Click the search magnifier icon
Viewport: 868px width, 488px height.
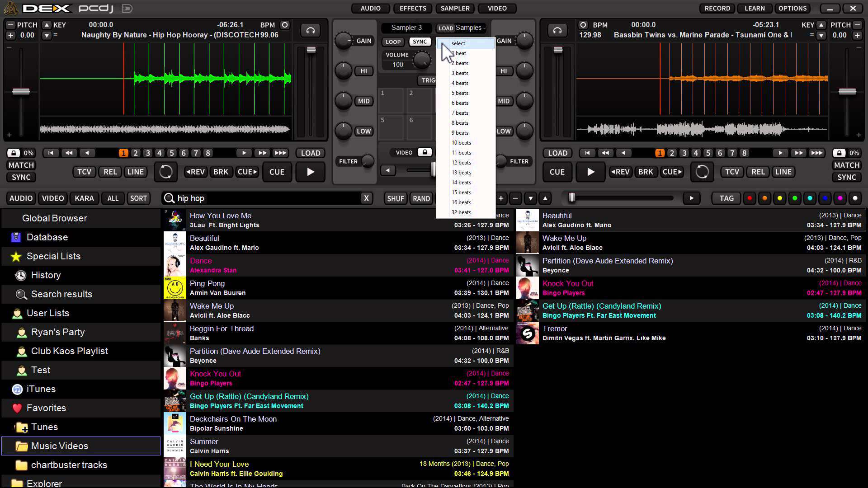pos(169,198)
